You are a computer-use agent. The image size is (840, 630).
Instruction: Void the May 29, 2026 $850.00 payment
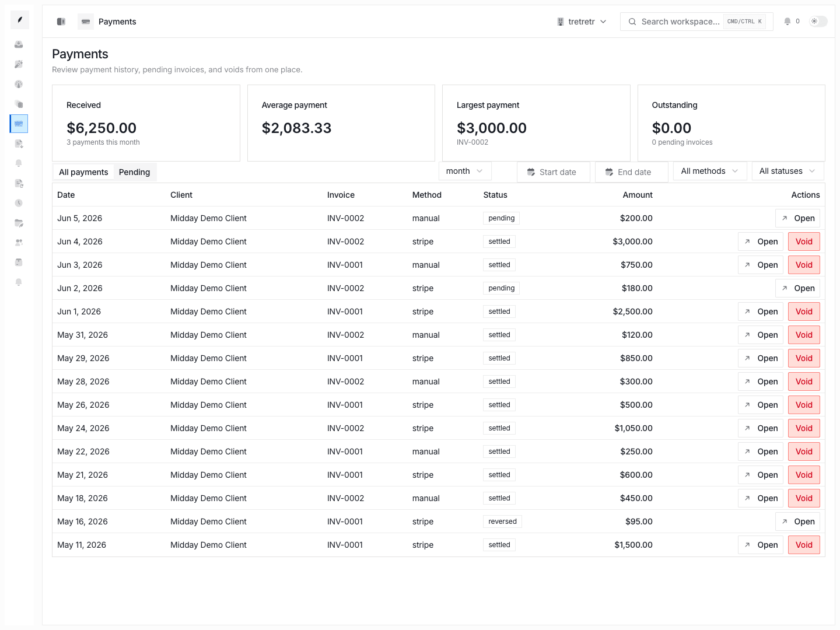(804, 358)
